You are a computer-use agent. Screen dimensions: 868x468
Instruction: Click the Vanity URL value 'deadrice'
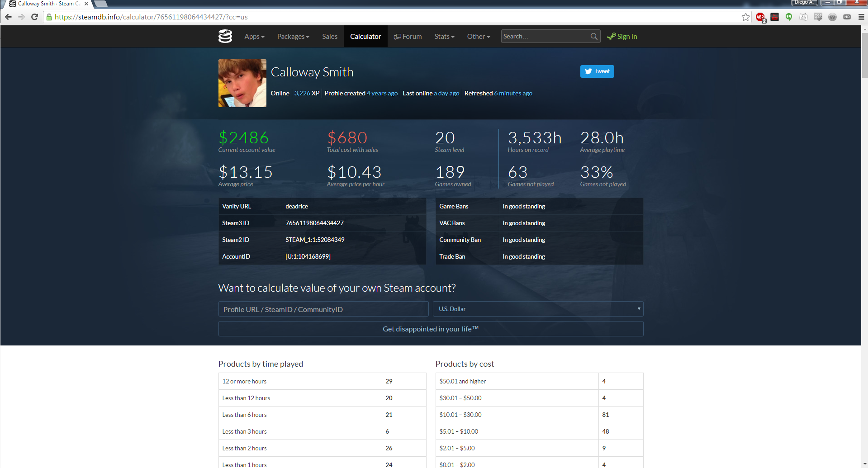point(297,206)
